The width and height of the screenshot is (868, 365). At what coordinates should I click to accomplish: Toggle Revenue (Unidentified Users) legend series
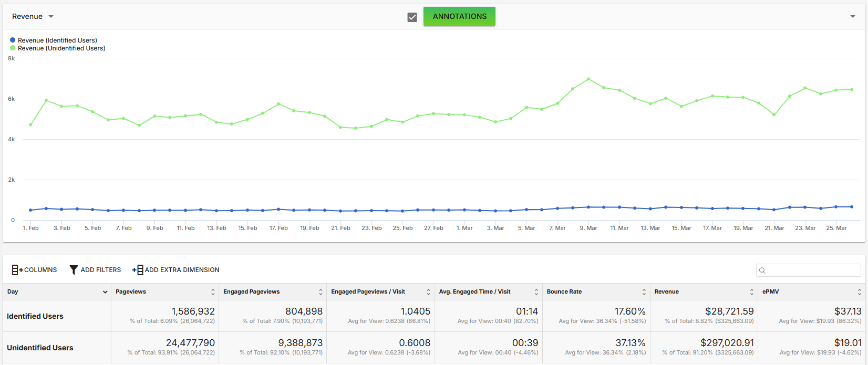pos(58,48)
